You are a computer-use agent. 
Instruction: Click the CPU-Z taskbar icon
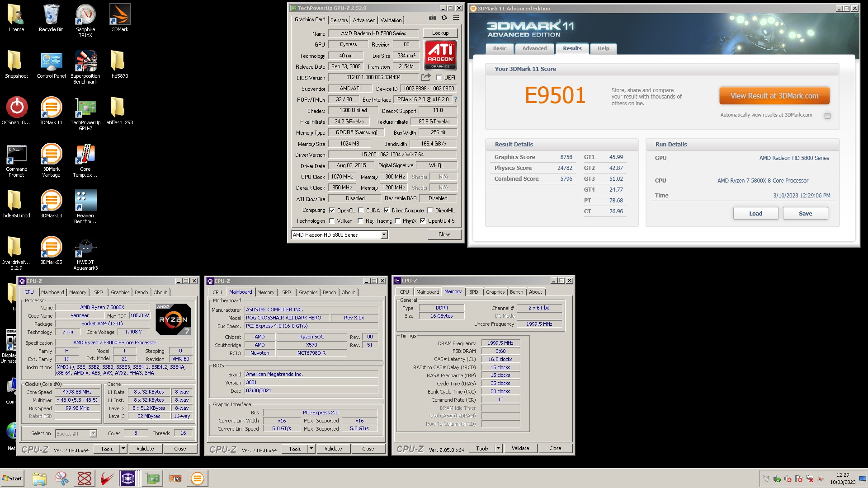128,478
